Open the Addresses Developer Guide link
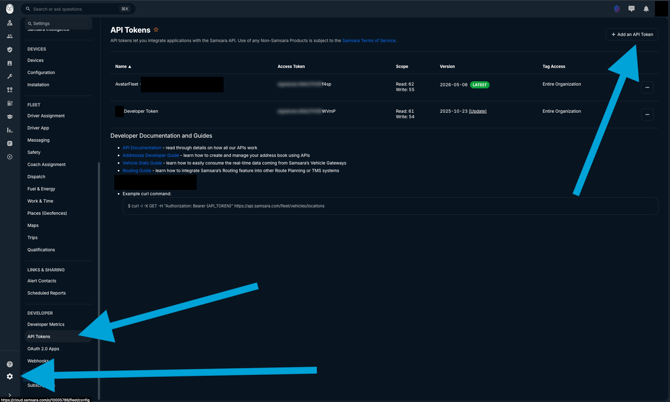The height and width of the screenshot is (402, 670). pos(150,156)
